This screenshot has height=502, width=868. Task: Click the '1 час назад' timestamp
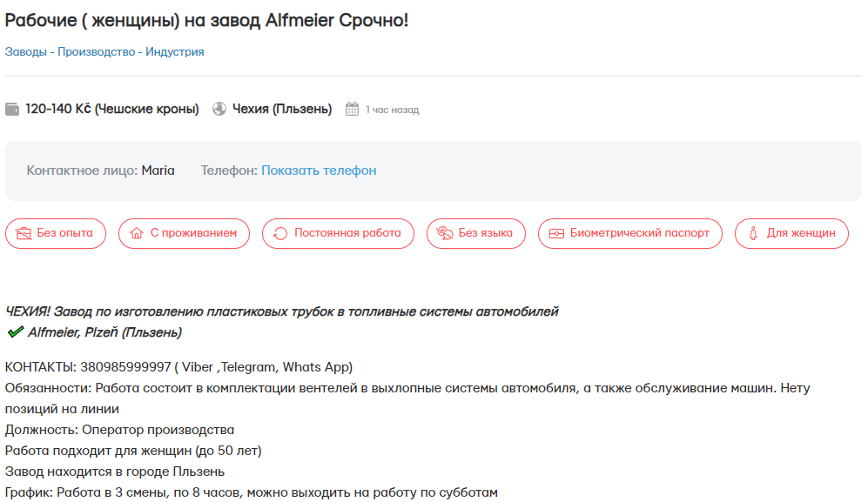pyautogui.click(x=392, y=110)
